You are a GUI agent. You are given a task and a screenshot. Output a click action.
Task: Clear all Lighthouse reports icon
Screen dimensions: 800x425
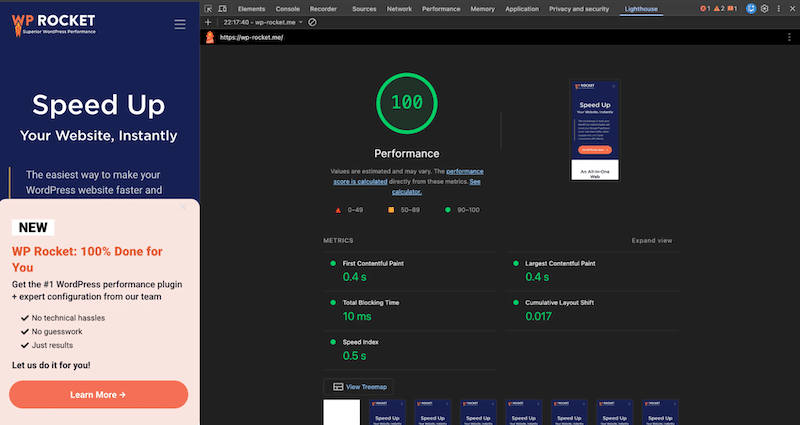tap(312, 22)
